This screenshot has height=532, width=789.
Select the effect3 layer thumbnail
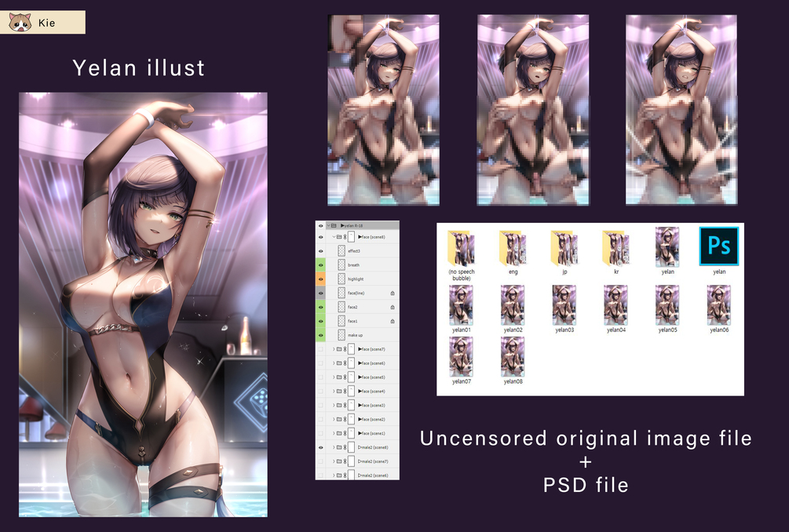[342, 251]
